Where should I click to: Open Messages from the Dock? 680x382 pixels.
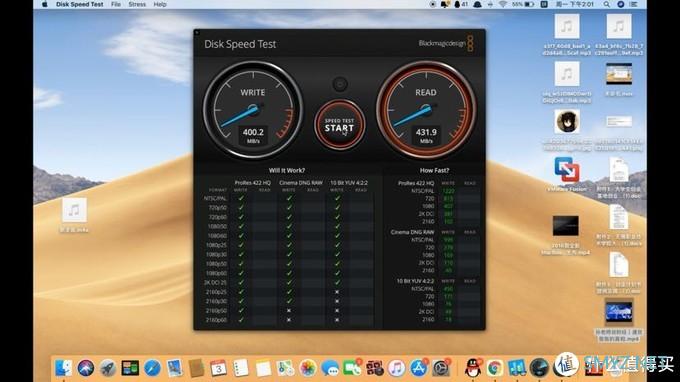point(330,368)
